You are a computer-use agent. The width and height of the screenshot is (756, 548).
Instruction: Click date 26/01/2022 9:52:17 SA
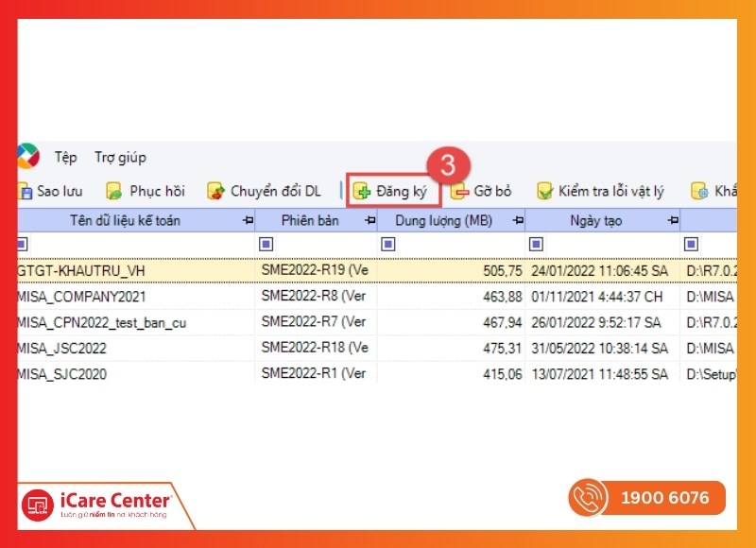pyautogui.click(x=596, y=322)
